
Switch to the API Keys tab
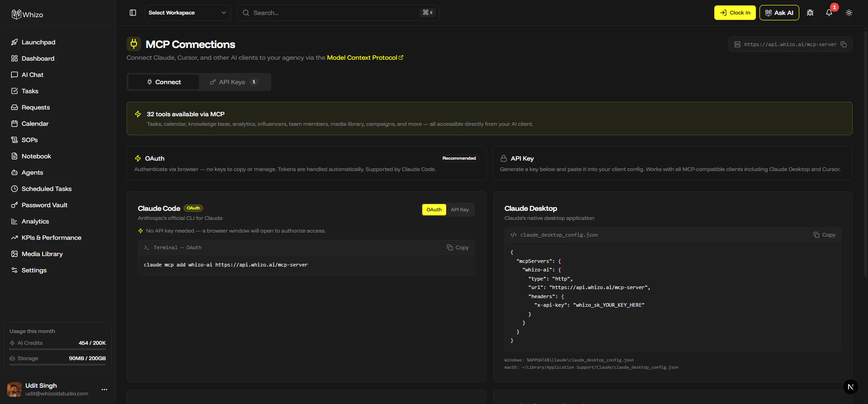234,82
